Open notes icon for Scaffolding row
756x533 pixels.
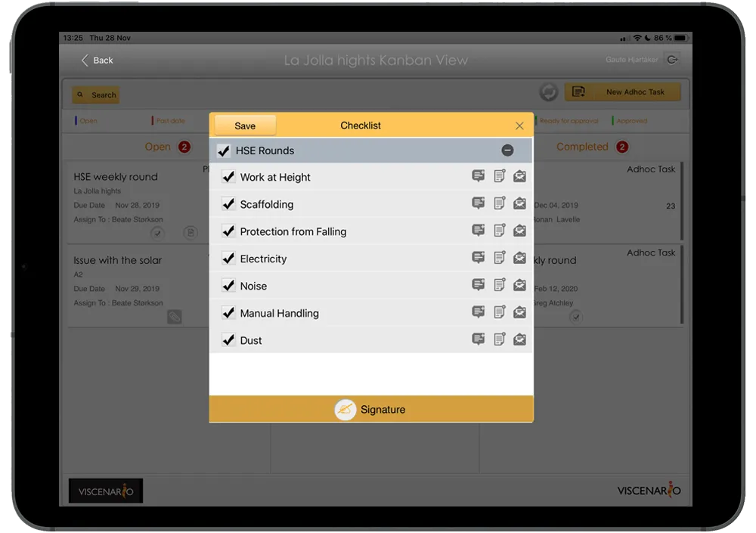pos(499,203)
